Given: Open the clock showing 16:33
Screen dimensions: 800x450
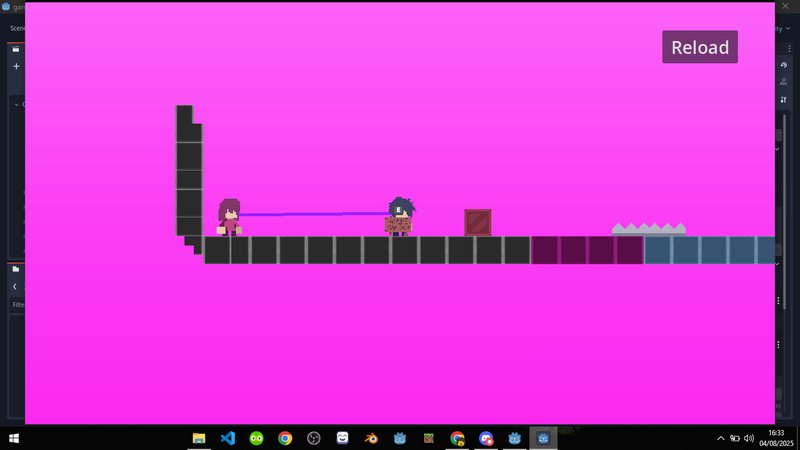Looking at the screenshot, I should pos(776,438).
